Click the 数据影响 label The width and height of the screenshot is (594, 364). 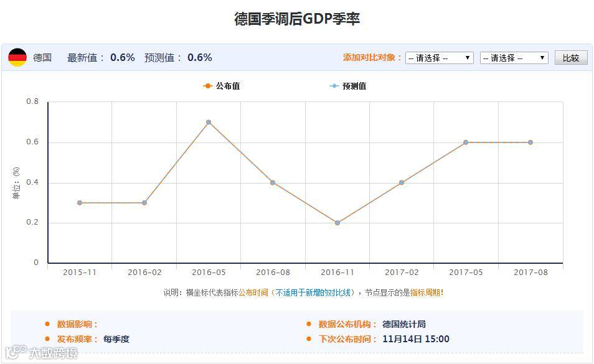[77, 324]
